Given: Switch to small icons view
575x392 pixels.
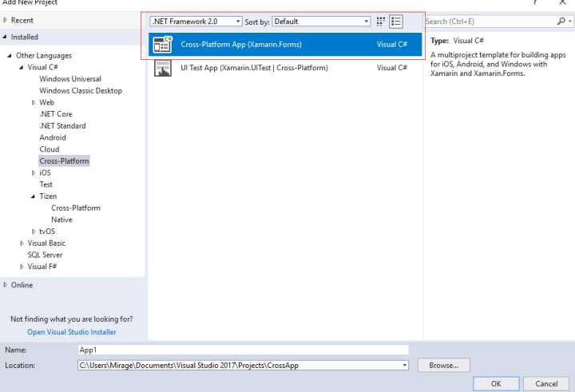Looking at the screenshot, I should click(x=381, y=22).
